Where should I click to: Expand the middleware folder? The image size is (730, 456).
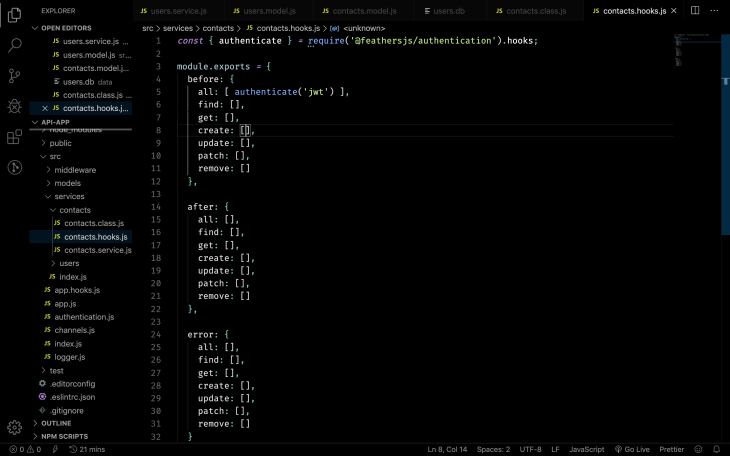click(x=75, y=170)
